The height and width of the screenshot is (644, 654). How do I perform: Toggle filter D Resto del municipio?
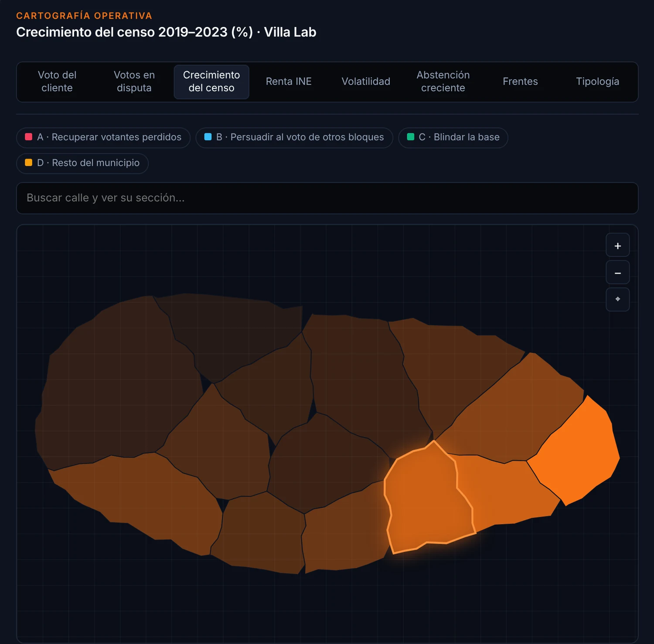(82, 163)
